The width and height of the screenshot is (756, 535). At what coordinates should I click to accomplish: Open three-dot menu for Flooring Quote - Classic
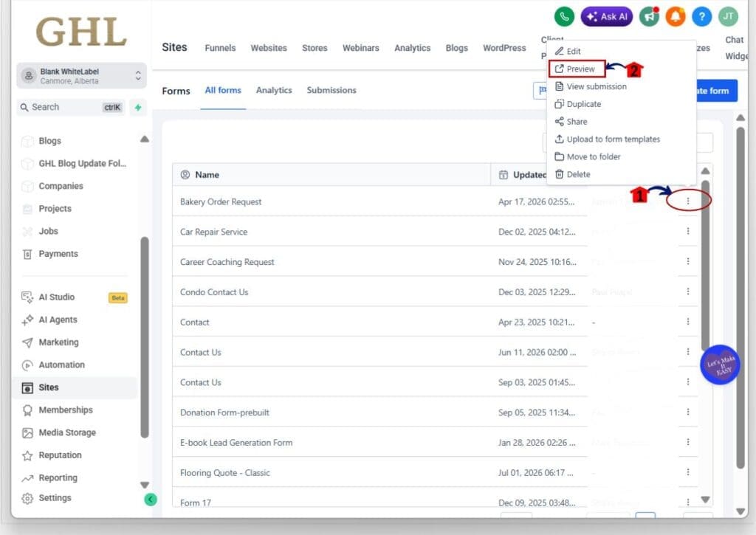688,472
